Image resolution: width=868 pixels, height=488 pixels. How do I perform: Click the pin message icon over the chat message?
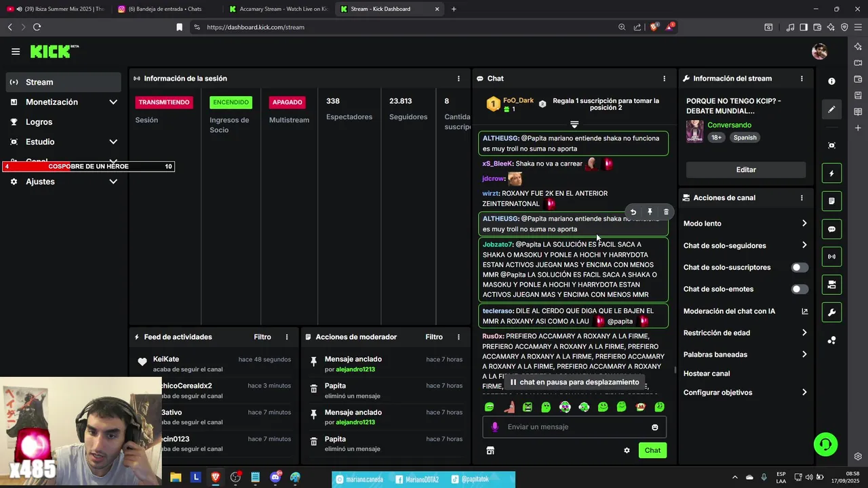pyautogui.click(x=650, y=212)
